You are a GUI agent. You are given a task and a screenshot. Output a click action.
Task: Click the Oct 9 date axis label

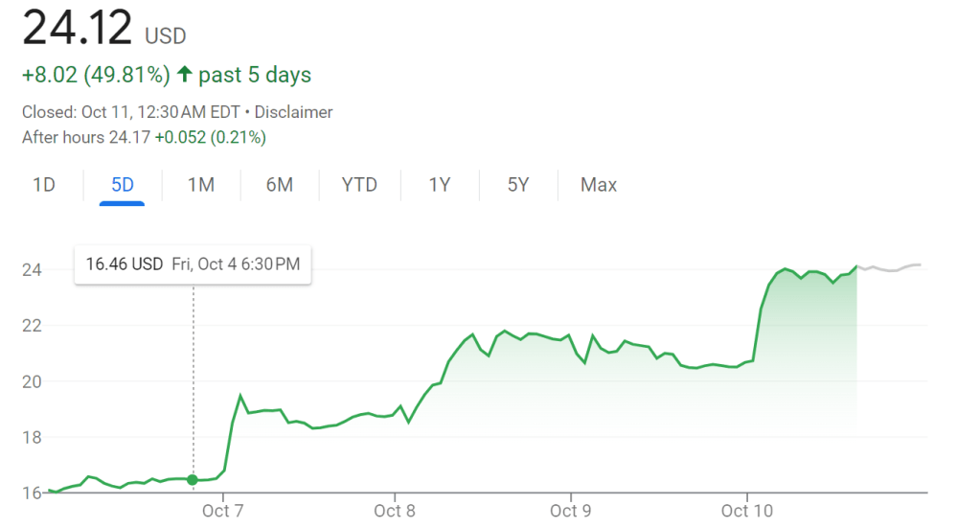click(571, 511)
